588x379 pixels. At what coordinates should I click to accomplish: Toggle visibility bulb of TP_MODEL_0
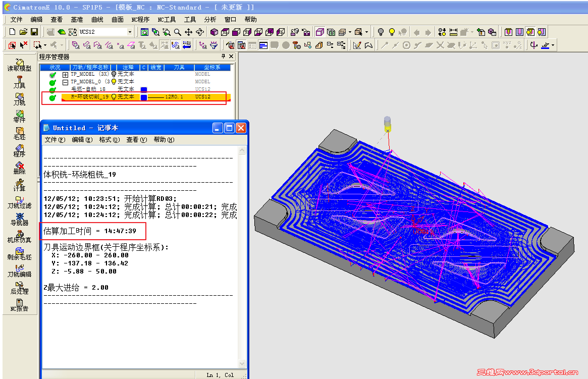(x=114, y=82)
